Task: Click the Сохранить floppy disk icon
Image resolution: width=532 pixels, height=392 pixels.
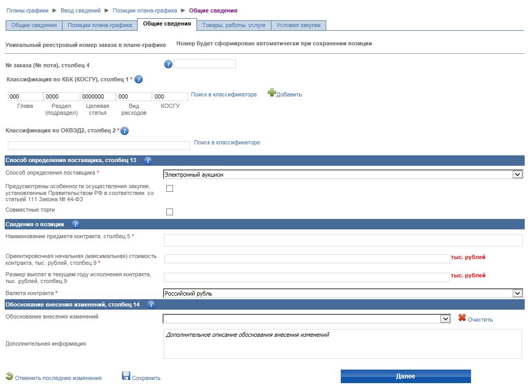Action: [x=126, y=376]
